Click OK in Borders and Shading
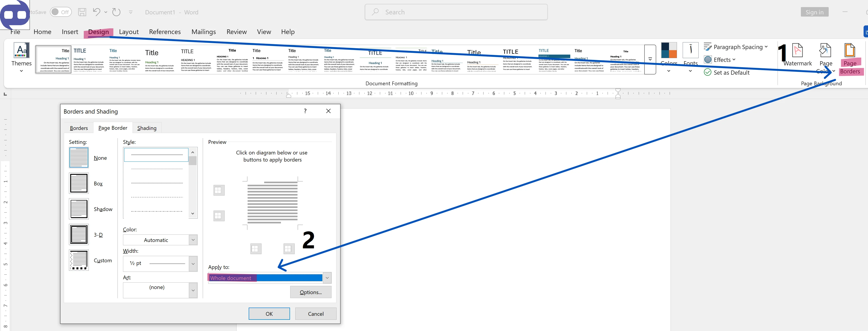 (x=269, y=314)
